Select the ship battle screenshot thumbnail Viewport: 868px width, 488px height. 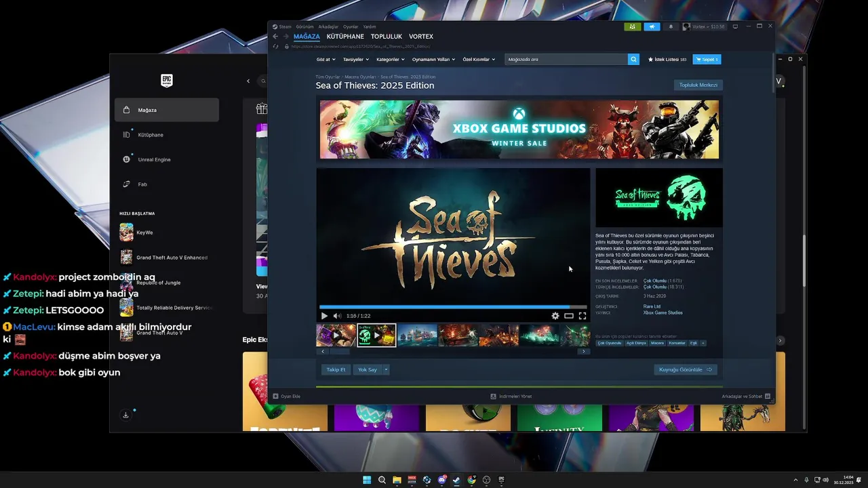pyautogui.click(x=417, y=335)
